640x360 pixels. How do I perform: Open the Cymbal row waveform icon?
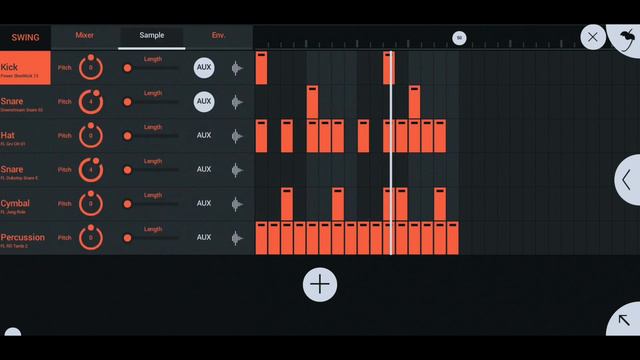coord(237,204)
